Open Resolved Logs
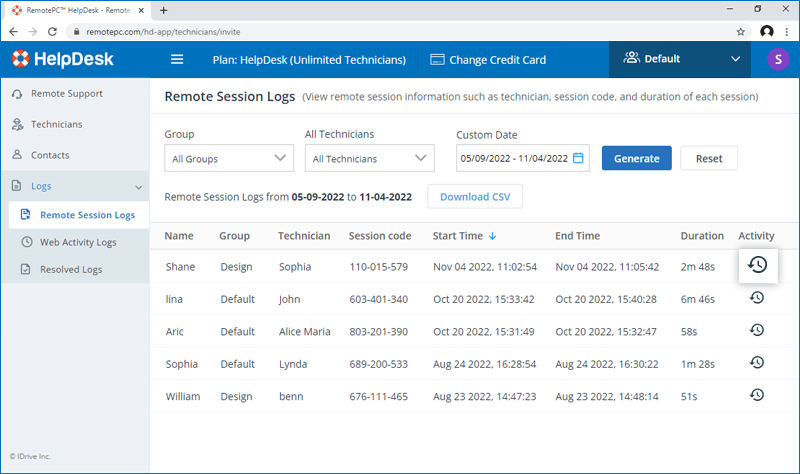The height and width of the screenshot is (474, 800). pyautogui.click(x=71, y=269)
